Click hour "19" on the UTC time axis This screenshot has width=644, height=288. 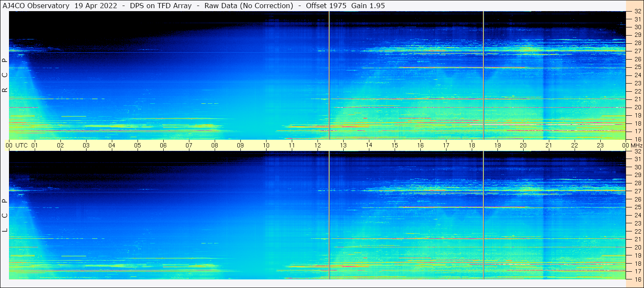point(497,145)
